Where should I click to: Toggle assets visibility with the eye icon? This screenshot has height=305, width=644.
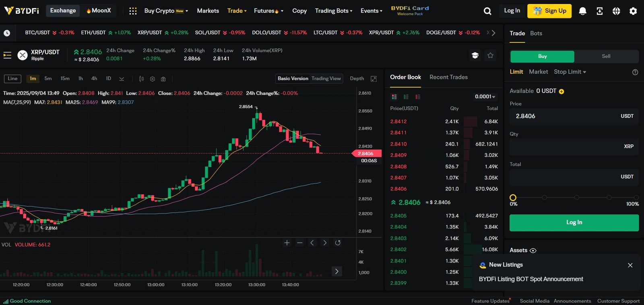(533, 251)
